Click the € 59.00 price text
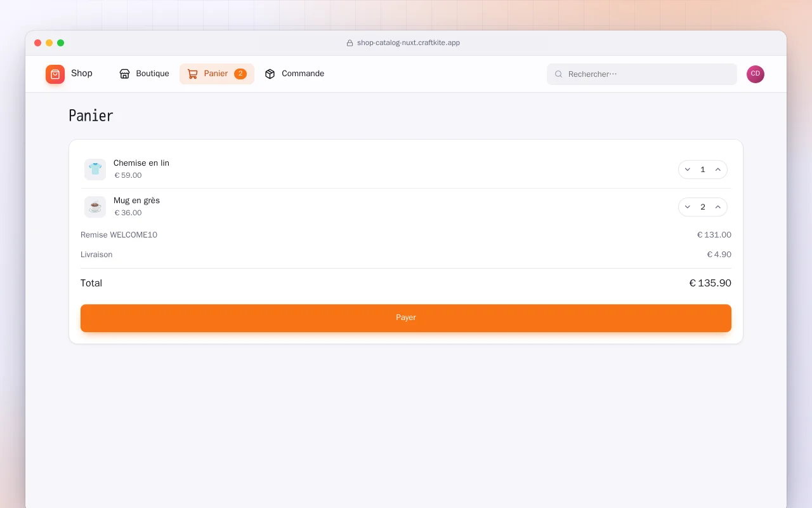 point(128,175)
